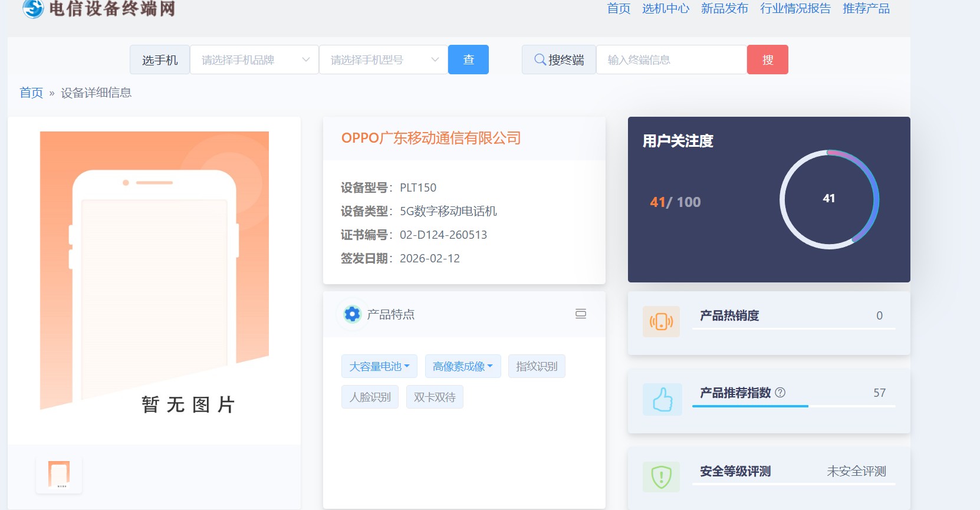Screen dimensions: 980x510
Task: Open the phone brand dropdown
Action: [254, 60]
